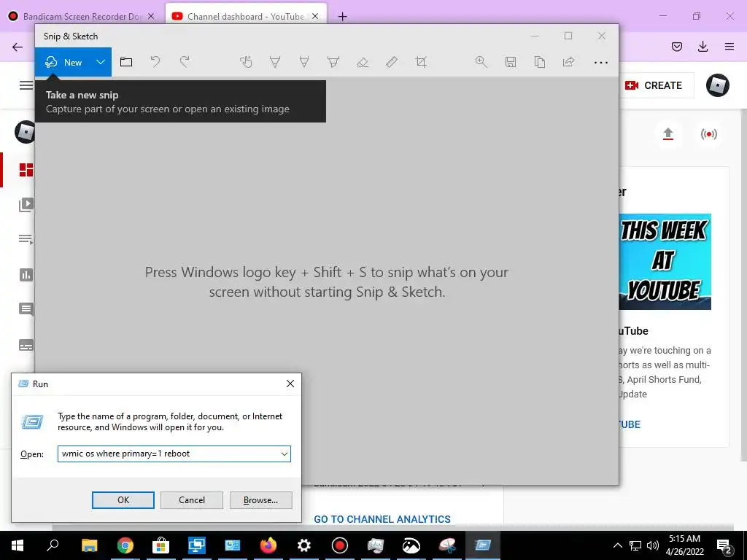Save the snip with the floppy icon
The image size is (747, 560).
pos(511,62)
